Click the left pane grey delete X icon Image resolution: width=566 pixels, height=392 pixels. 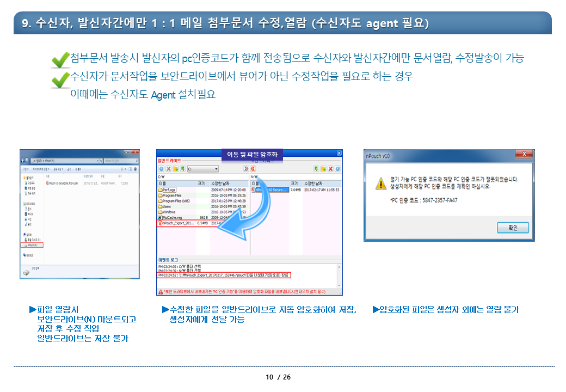point(168,169)
